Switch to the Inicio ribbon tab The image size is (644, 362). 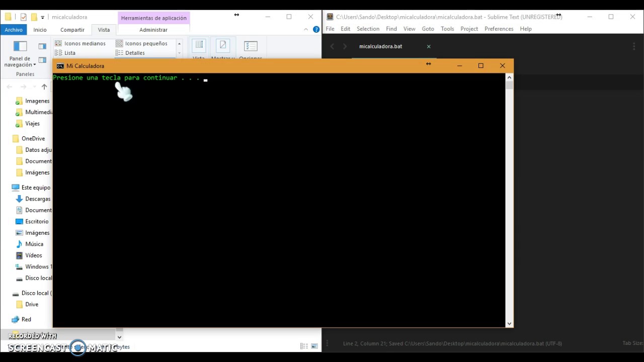point(40,30)
